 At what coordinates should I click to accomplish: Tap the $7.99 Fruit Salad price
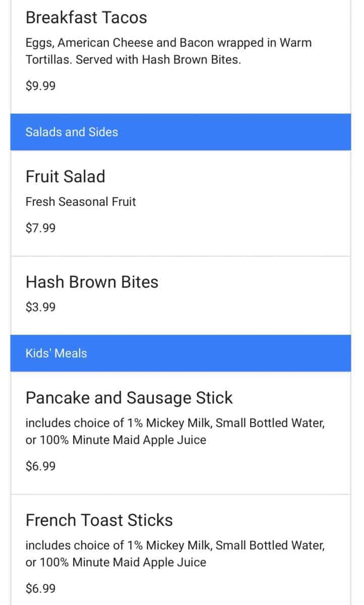click(40, 228)
